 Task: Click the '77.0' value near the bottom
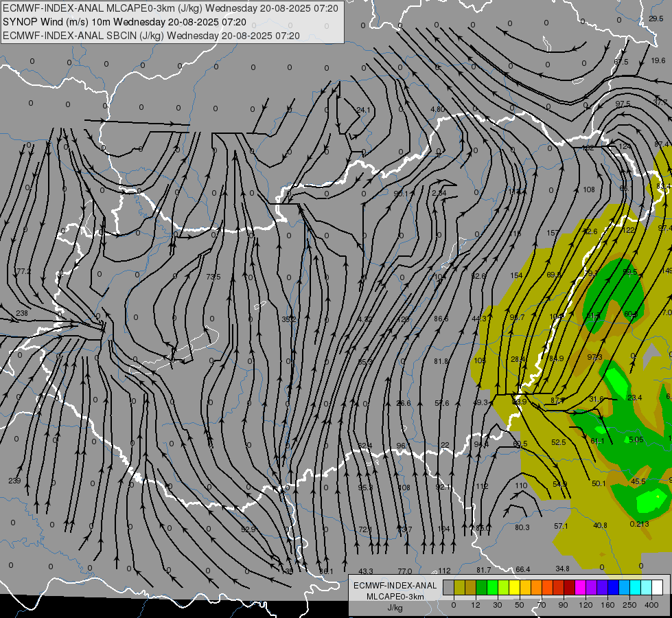point(404,571)
